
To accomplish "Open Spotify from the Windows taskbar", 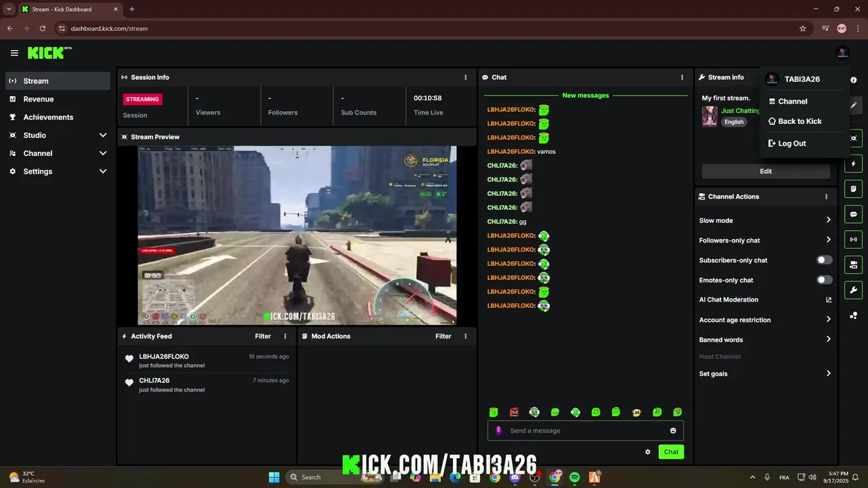I will [574, 477].
